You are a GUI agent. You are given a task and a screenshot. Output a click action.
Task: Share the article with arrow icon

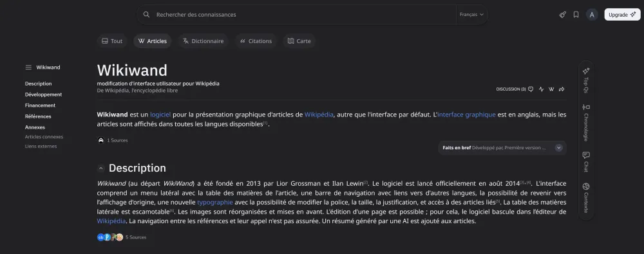tap(562, 89)
